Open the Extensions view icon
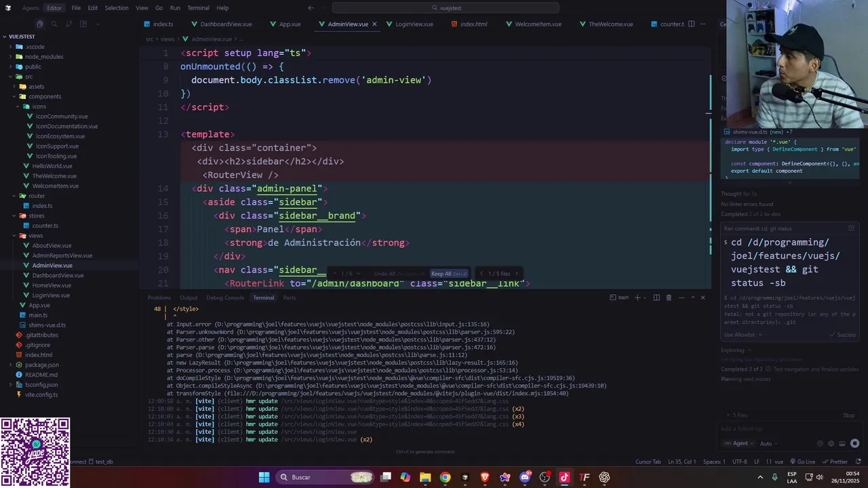868x488 pixels. pyautogui.click(x=83, y=24)
